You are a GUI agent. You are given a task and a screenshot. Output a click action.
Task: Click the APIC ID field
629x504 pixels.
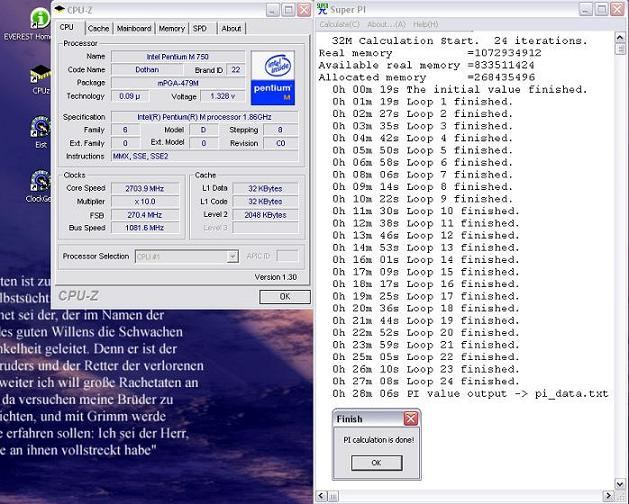288,256
